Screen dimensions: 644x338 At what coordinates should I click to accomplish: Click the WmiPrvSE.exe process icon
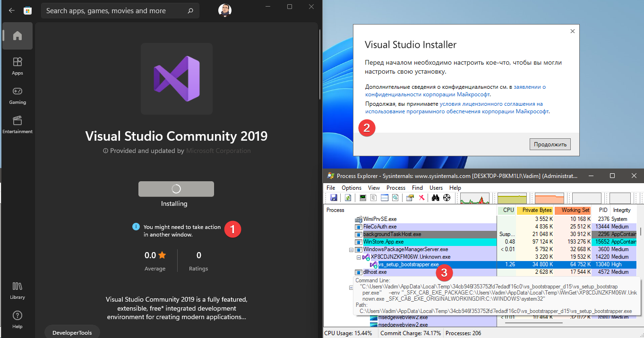click(358, 219)
